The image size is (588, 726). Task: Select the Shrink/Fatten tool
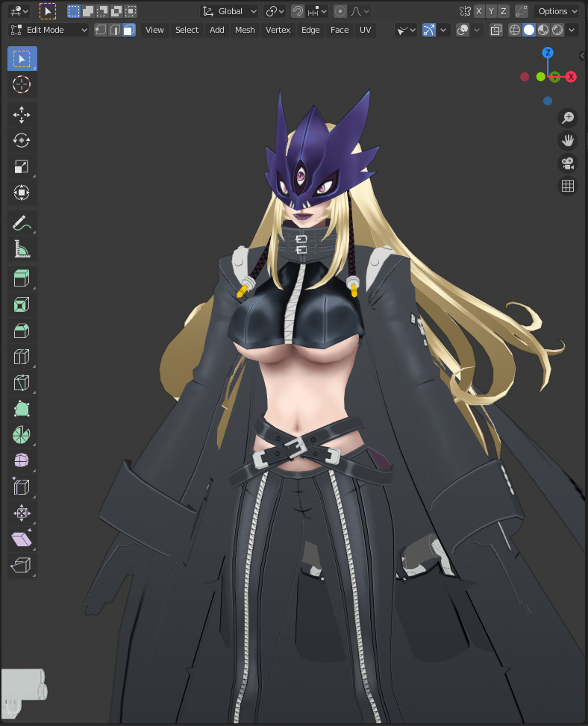coord(22,513)
